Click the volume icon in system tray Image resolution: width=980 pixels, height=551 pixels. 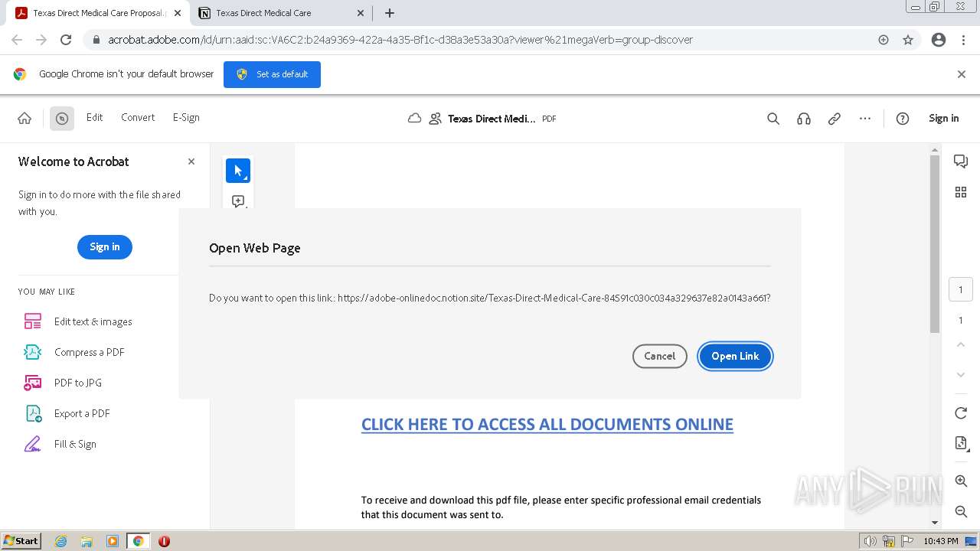point(871,541)
